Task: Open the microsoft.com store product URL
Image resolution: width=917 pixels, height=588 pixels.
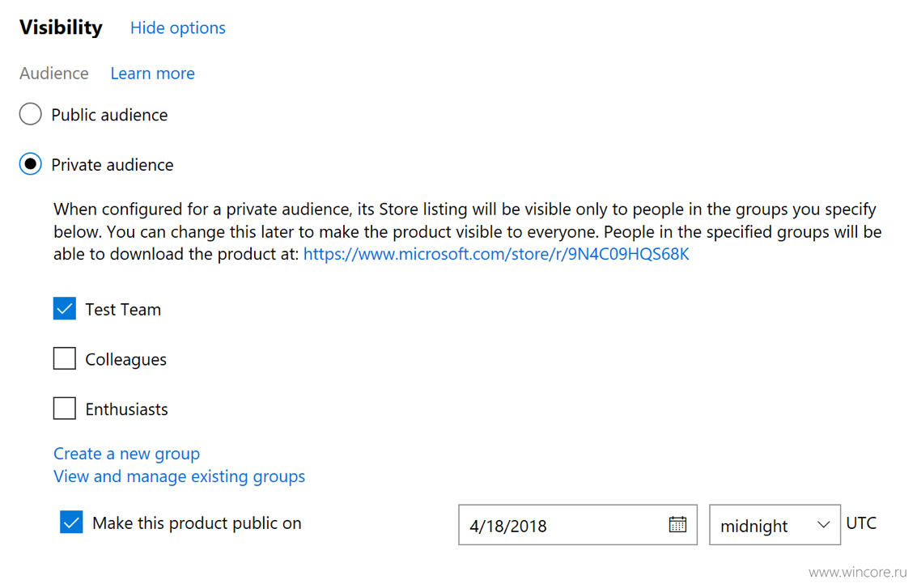Action: tap(496, 254)
